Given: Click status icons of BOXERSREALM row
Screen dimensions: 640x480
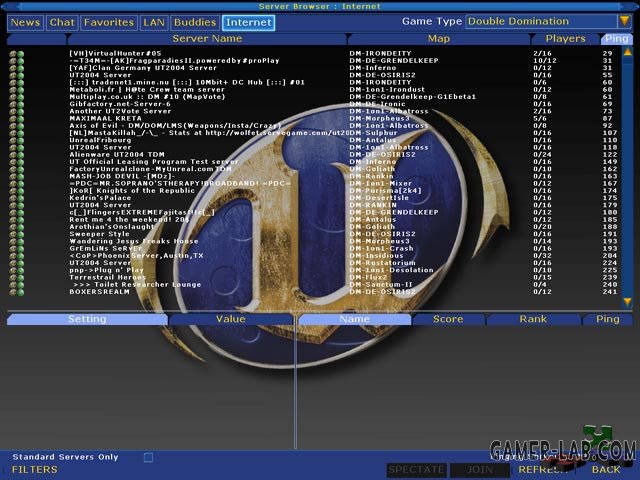Looking at the screenshot, I should pyautogui.click(x=17, y=292).
